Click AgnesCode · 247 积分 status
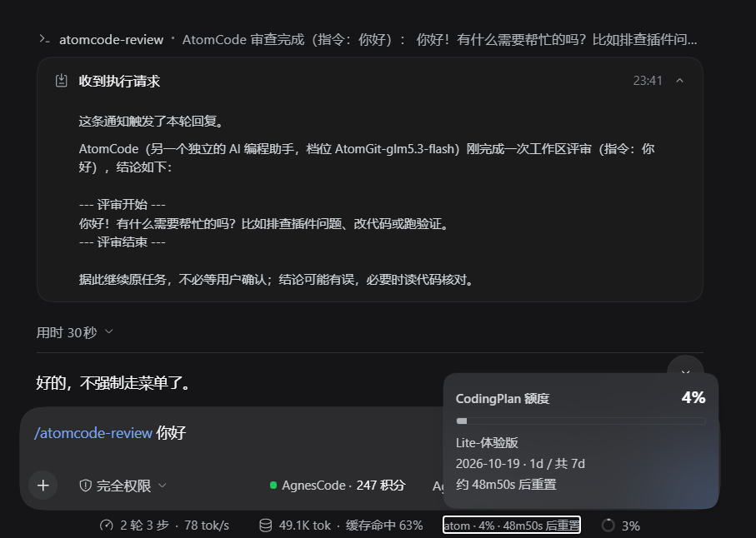Viewport: 756px width, 538px height. coord(338,486)
